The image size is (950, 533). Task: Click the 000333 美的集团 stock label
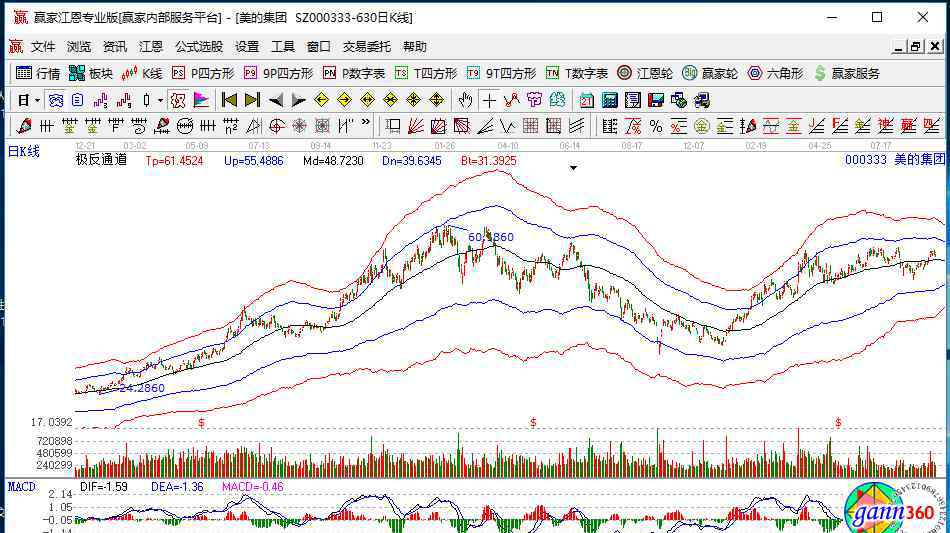895,159
